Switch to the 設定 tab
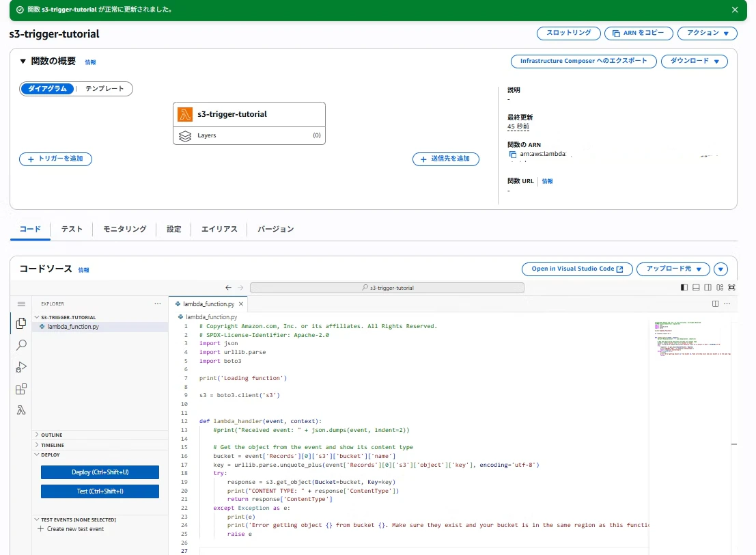This screenshot has width=756, height=555. click(174, 229)
